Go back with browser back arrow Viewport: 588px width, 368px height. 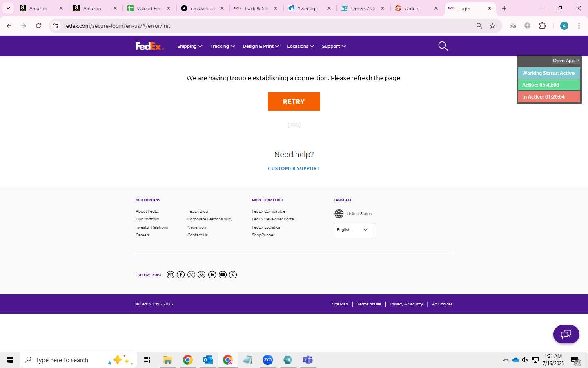(x=9, y=26)
